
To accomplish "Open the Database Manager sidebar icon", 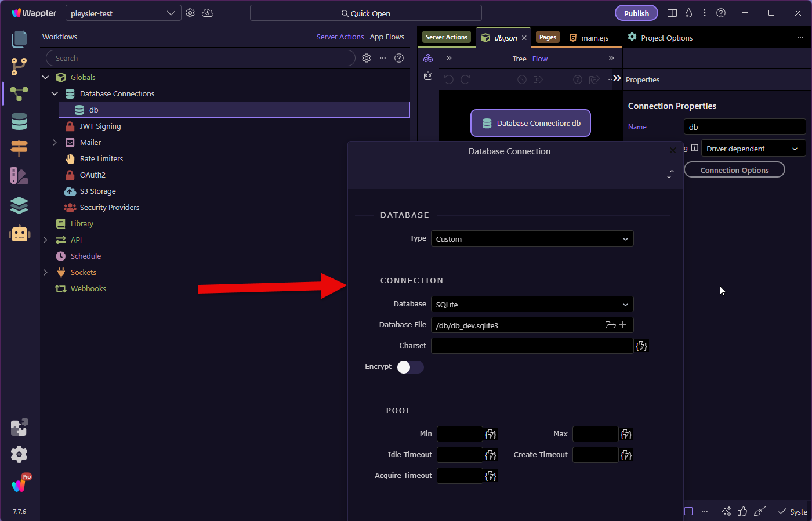I will point(19,121).
